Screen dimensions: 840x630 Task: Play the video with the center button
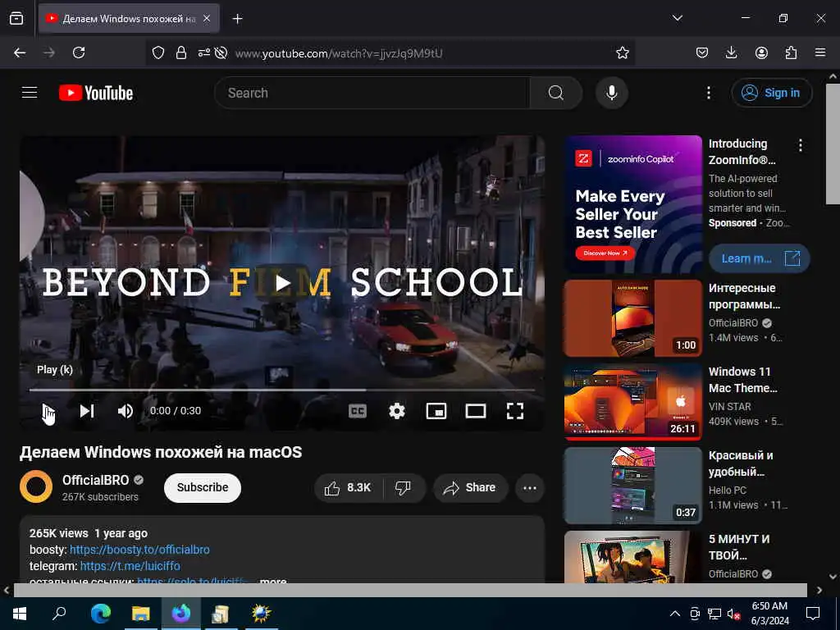(282, 282)
